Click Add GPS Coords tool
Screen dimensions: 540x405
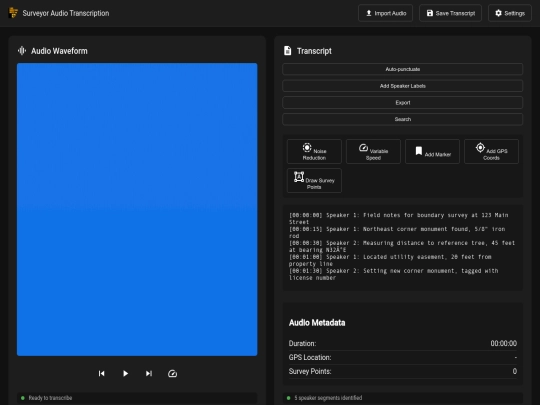click(x=491, y=152)
